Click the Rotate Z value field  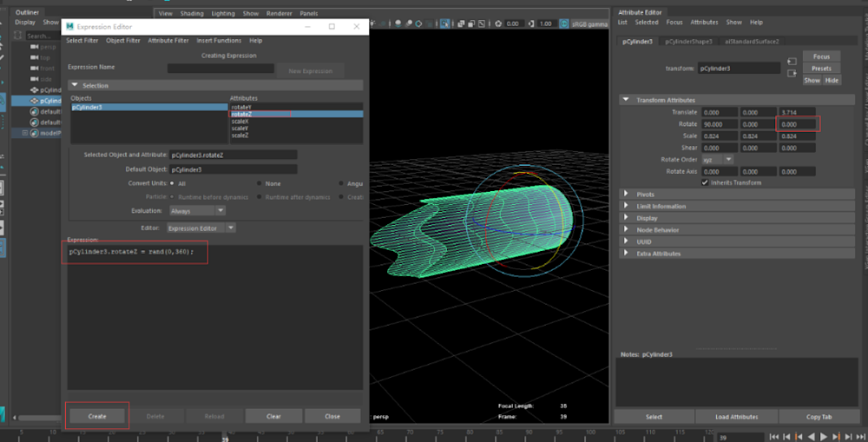point(797,124)
